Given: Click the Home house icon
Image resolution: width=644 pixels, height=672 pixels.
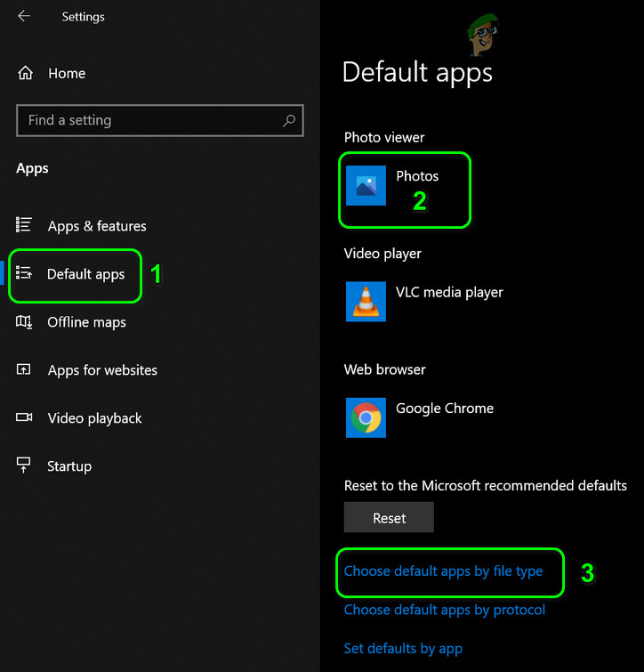Looking at the screenshot, I should 26,73.
